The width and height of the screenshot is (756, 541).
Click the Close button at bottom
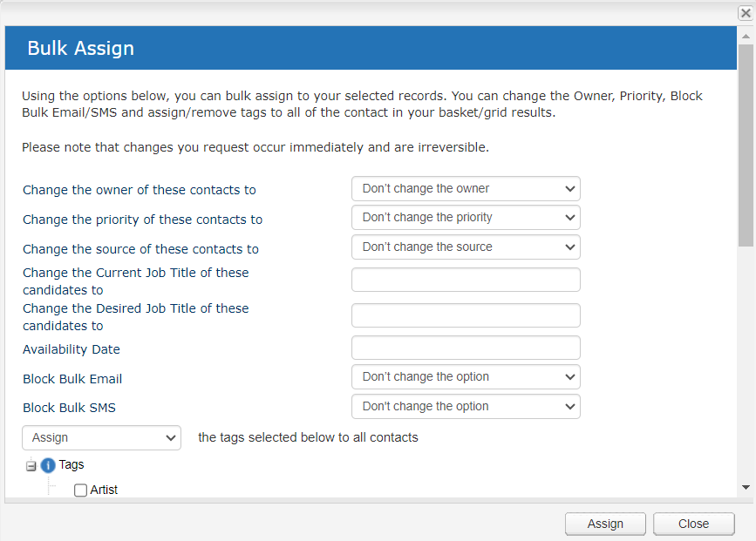click(694, 524)
